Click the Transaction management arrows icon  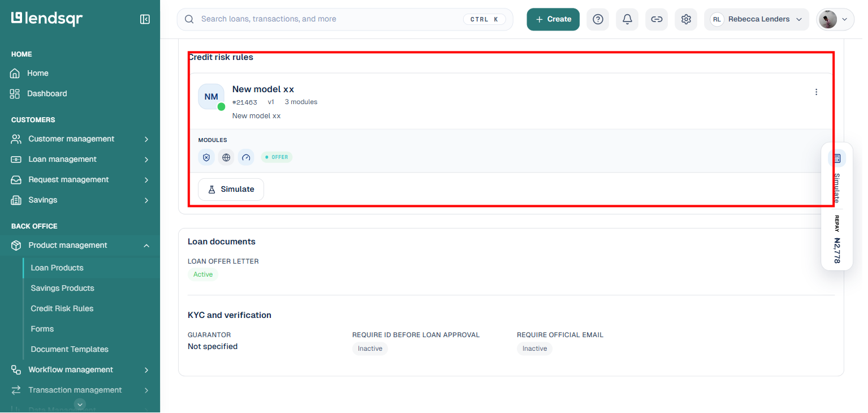pos(16,390)
